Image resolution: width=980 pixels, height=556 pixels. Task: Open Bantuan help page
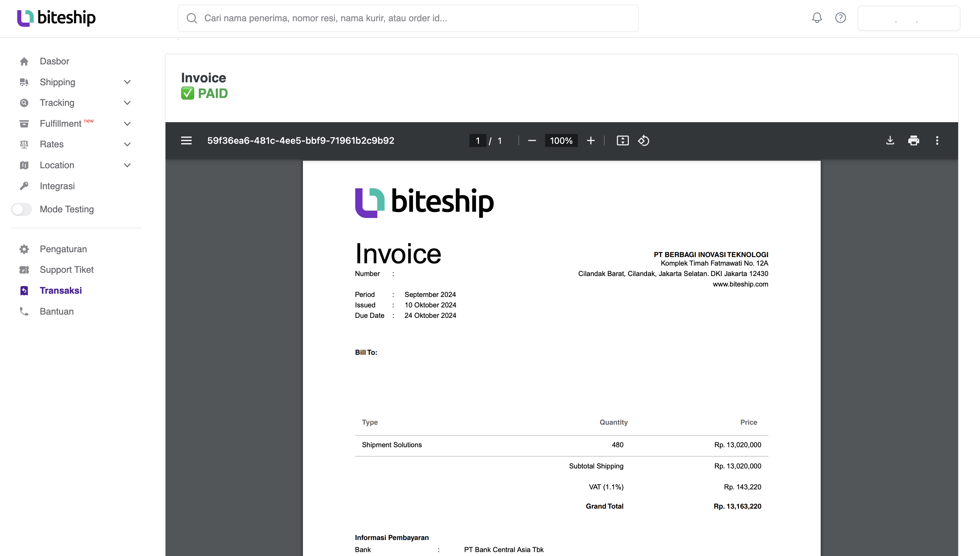point(57,311)
